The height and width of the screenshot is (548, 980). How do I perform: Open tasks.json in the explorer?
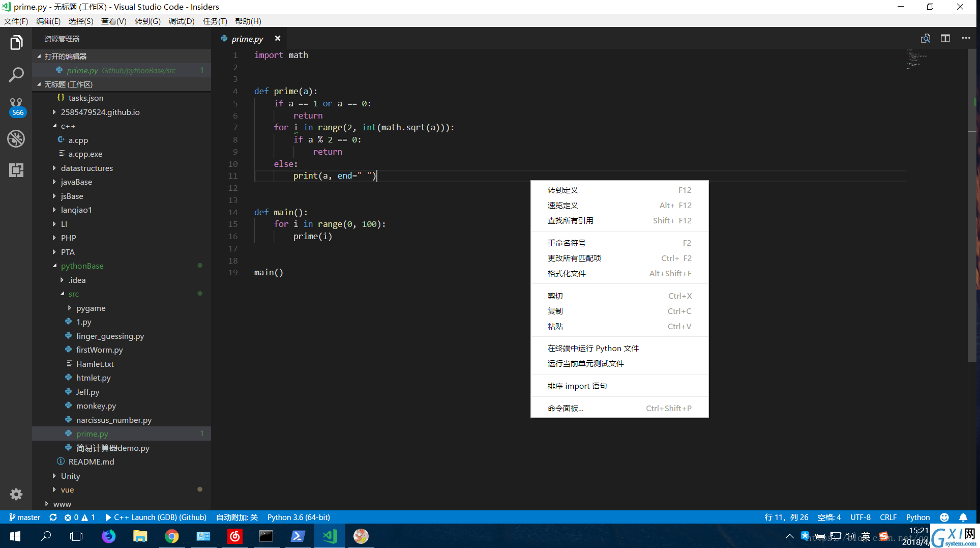click(x=122, y=98)
